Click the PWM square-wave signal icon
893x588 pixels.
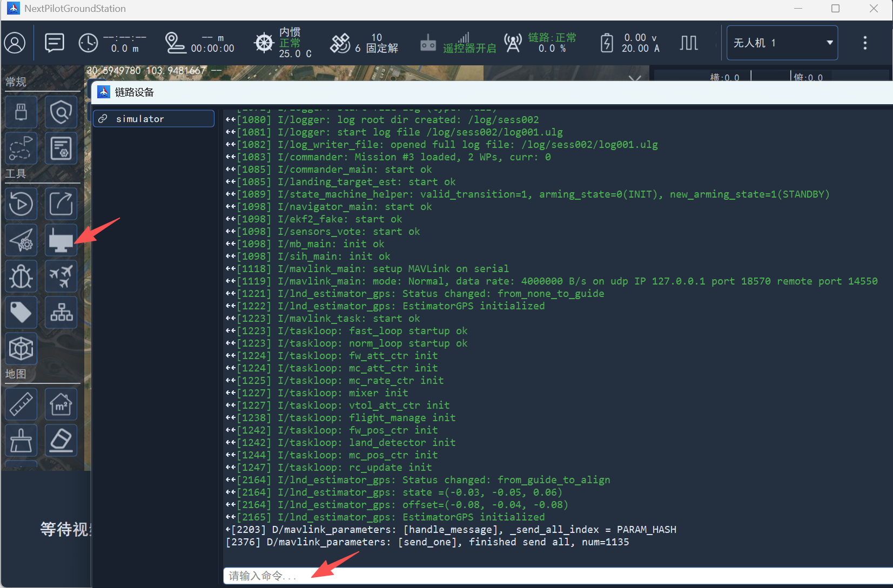point(689,43)
